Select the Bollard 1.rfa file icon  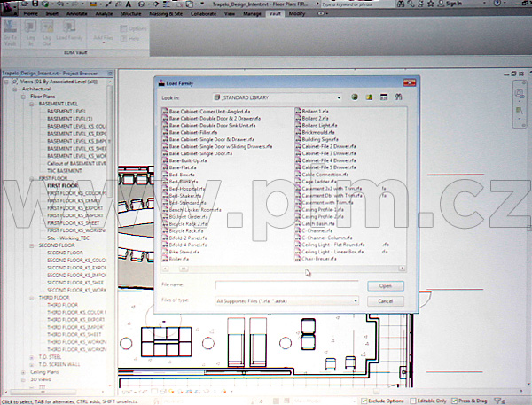[x=299, y=112]
